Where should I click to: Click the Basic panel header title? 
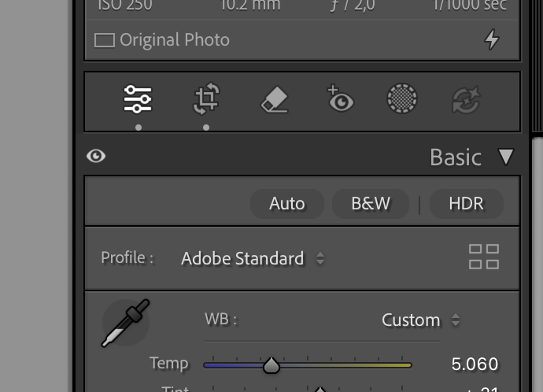456,157
